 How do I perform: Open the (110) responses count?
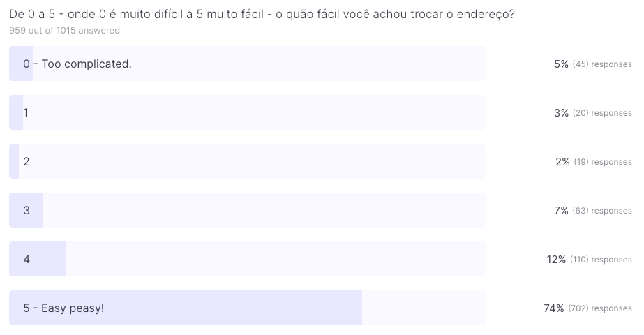(x=601, y=260)
